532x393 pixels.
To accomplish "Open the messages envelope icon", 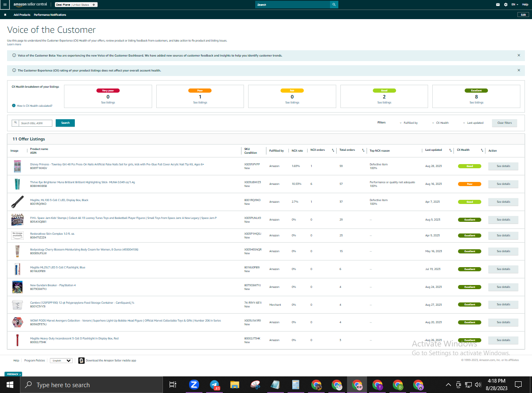I will [x=498, y=5].
